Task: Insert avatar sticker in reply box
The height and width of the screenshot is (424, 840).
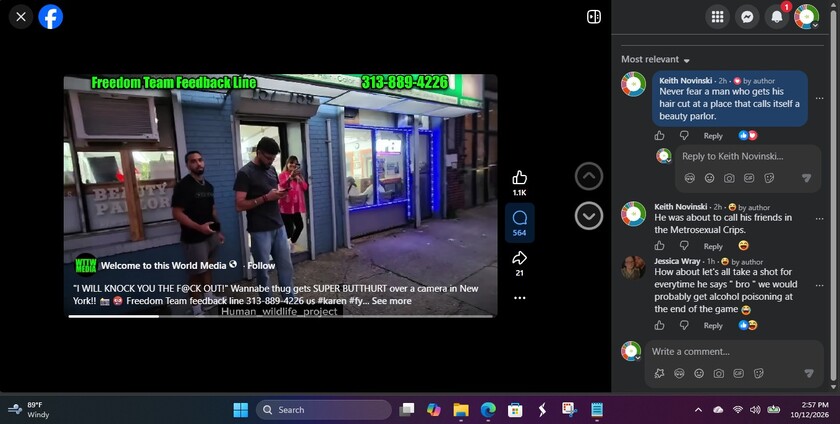Action: (689, 178)
